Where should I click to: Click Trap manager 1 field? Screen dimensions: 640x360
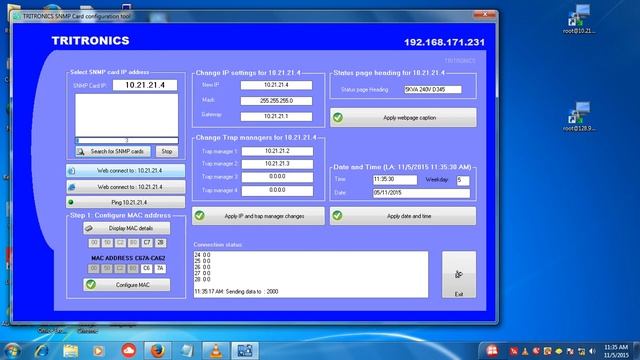[277, 151]
